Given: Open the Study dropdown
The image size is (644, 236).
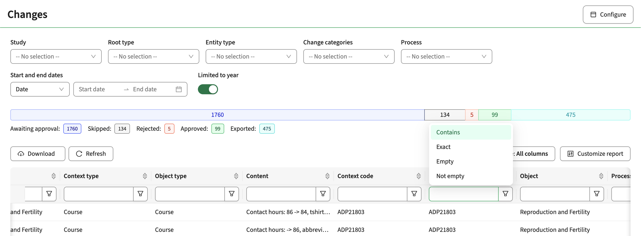Looking at the screenshot, I should (x=56, y=57).
